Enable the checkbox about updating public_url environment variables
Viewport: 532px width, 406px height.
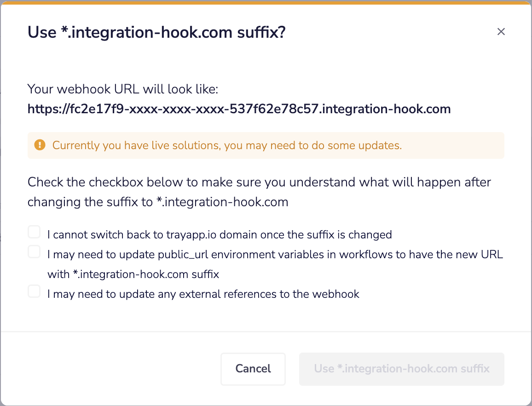tap(34, 251)
